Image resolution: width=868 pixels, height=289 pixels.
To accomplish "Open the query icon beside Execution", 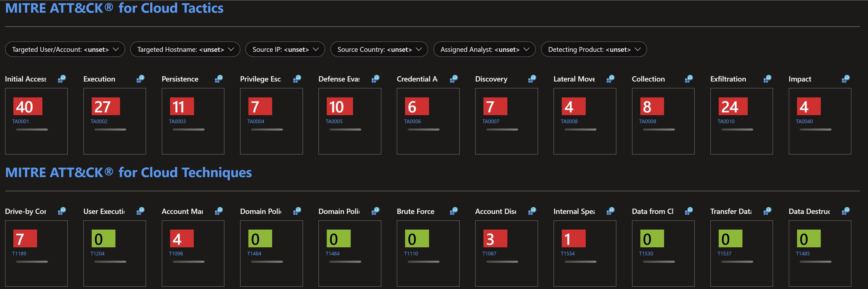I will click(x=141, y=79).
